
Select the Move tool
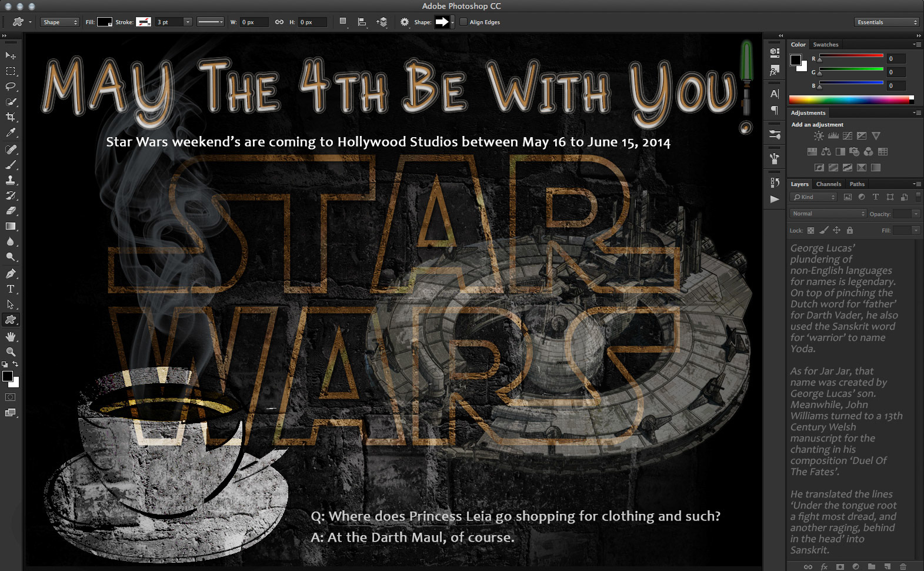(11, 55)
